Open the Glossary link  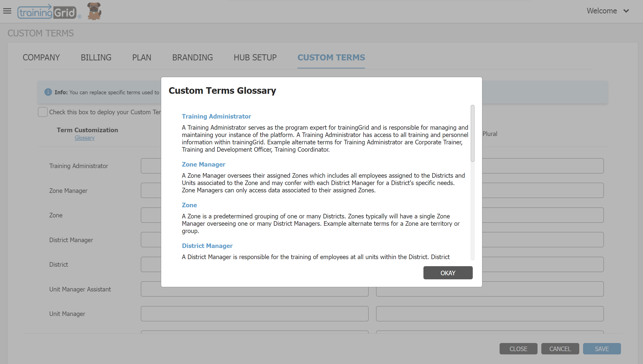point(84,138)
